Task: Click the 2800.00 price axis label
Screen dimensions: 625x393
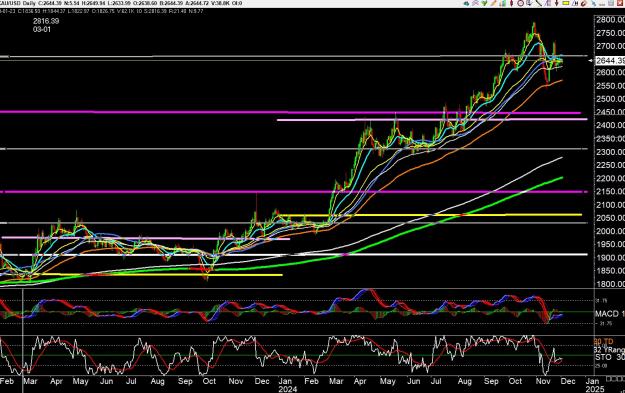Action: pos(610,20)
